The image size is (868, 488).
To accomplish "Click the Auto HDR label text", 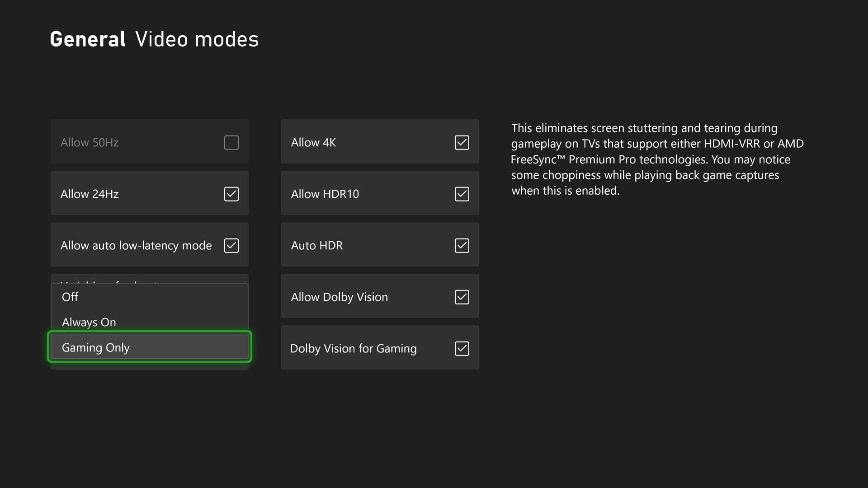I will tap(316, 246).
